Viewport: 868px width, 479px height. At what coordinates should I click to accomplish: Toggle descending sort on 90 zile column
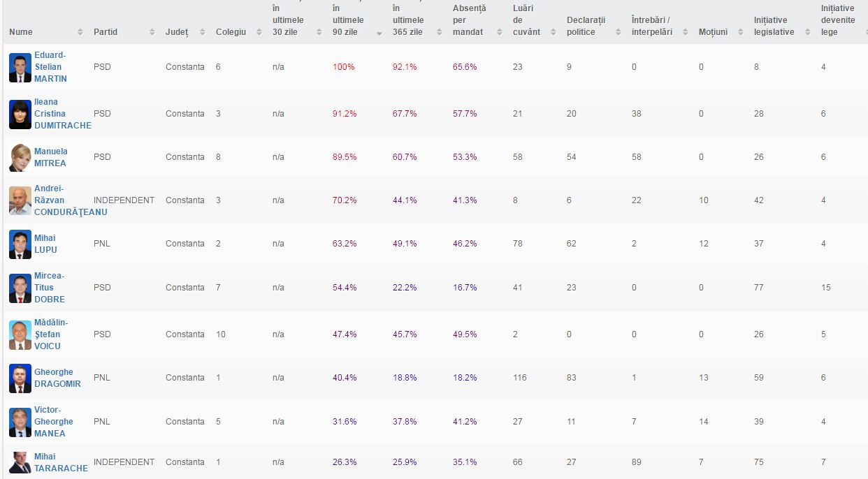pos(379,32)
